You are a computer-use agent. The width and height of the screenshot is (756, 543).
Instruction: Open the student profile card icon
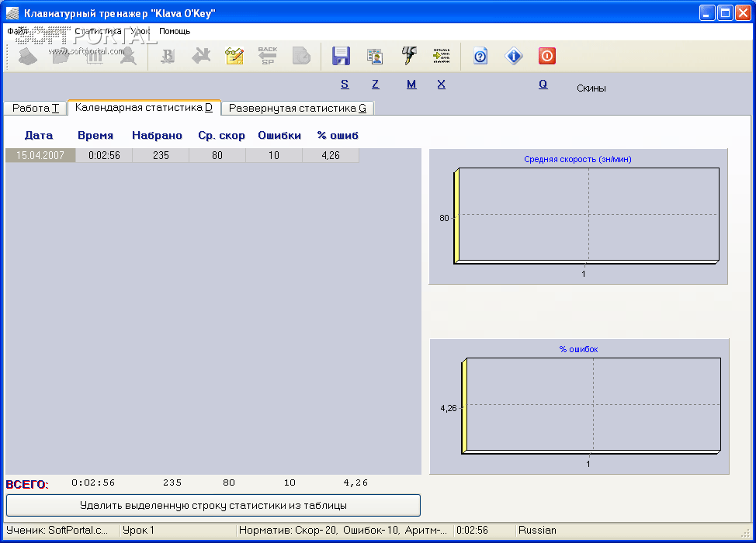tap(375, 57)
